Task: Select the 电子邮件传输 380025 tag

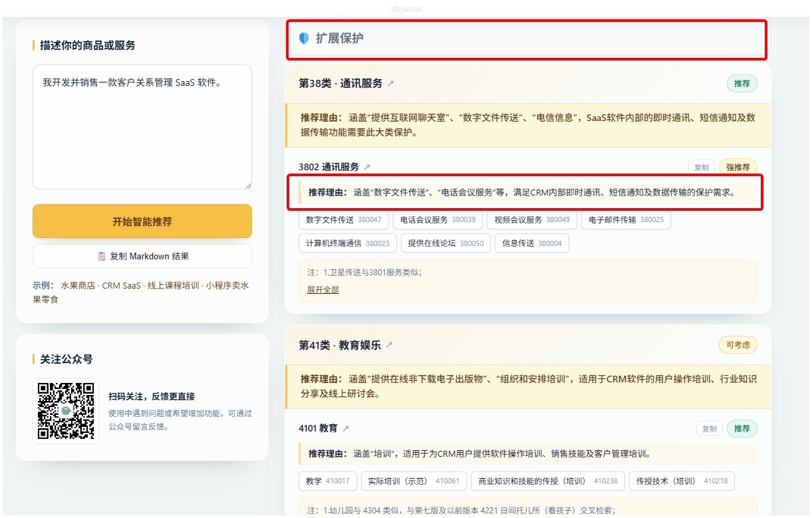Action: coord(626,219)
